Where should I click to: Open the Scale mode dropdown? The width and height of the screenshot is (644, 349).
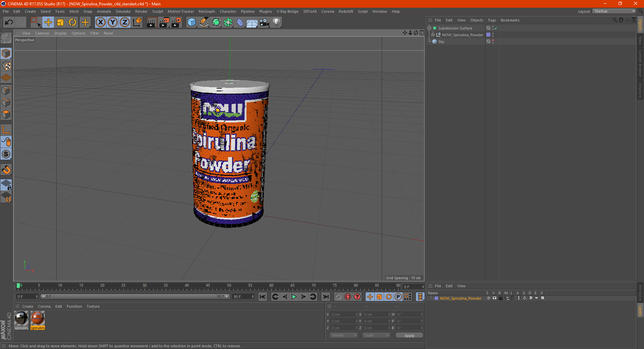(x=376, y=335)
